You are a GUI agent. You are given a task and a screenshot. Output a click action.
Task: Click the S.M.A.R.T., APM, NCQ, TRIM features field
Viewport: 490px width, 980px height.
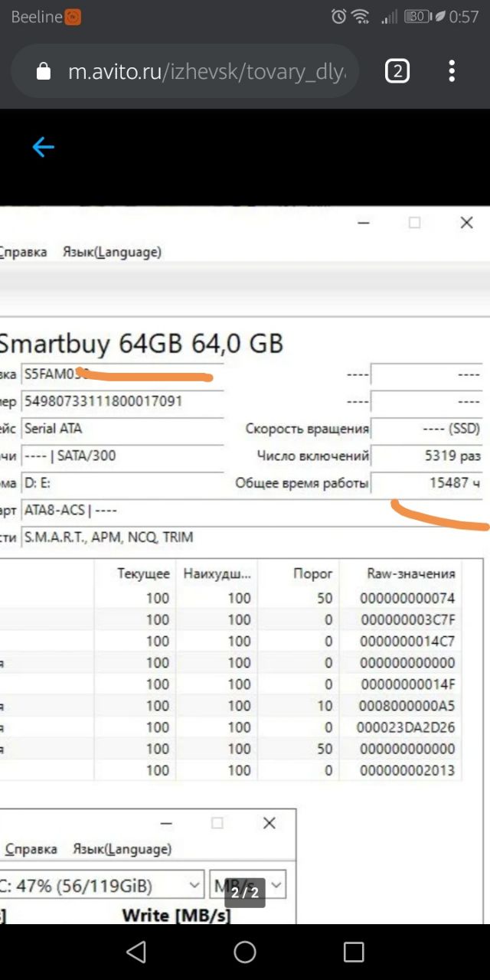252,537
